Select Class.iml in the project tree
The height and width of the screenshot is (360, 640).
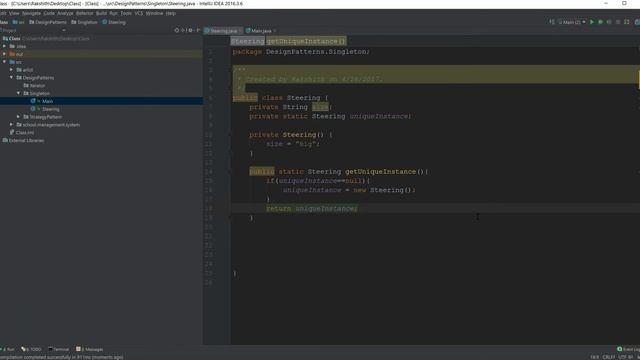click(25, 133)
